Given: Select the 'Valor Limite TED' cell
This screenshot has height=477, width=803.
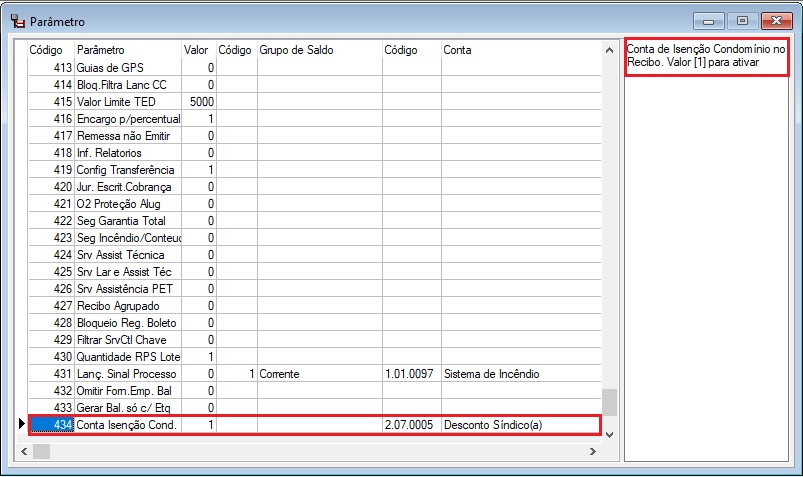Looking at the screenshot, I should [x=128, y=101].
